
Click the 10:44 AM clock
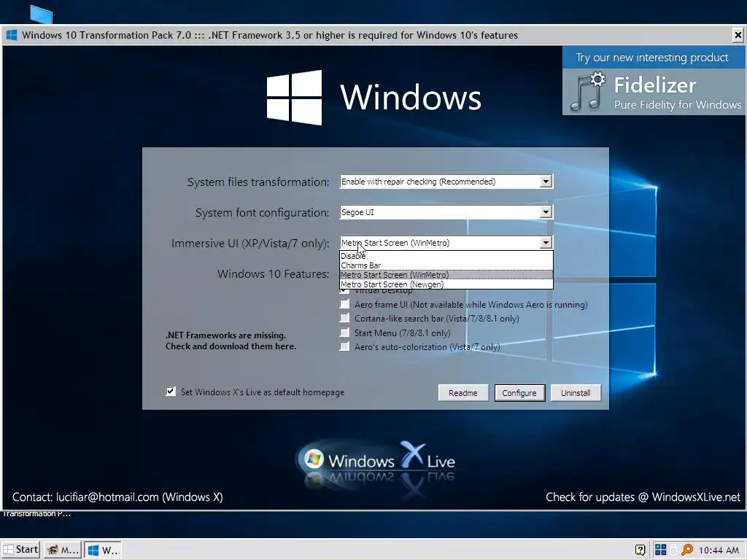click(719, 550)
